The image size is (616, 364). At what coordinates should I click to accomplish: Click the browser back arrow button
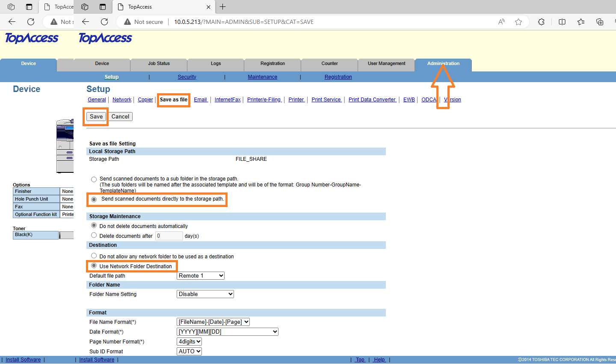(86, 22)
